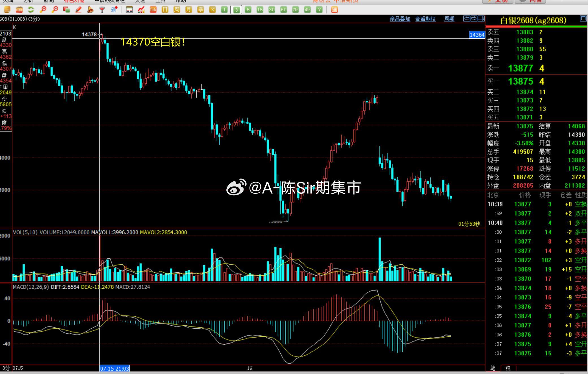Click the green refresh arrows icon

click(x=31, y=10)
